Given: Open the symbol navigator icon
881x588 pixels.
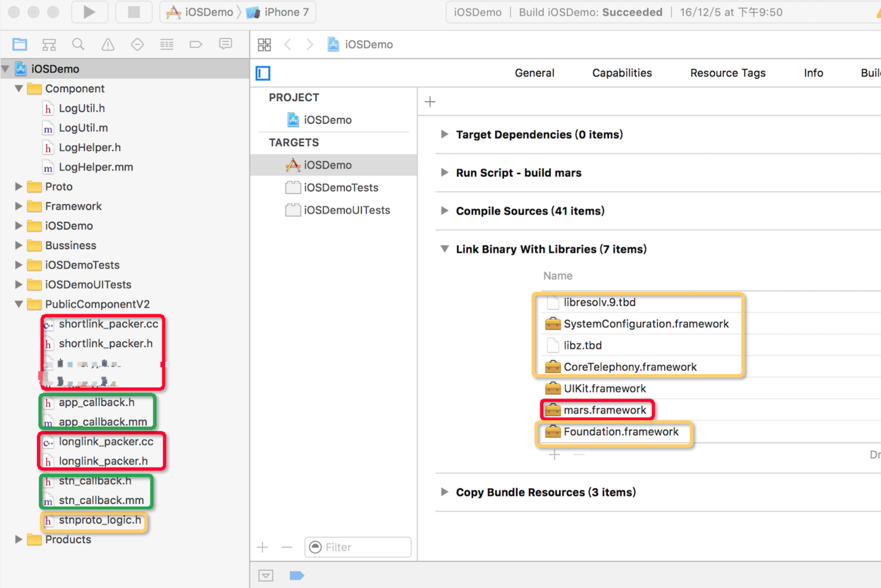Looking at the screenshot, I should point(49,45).
